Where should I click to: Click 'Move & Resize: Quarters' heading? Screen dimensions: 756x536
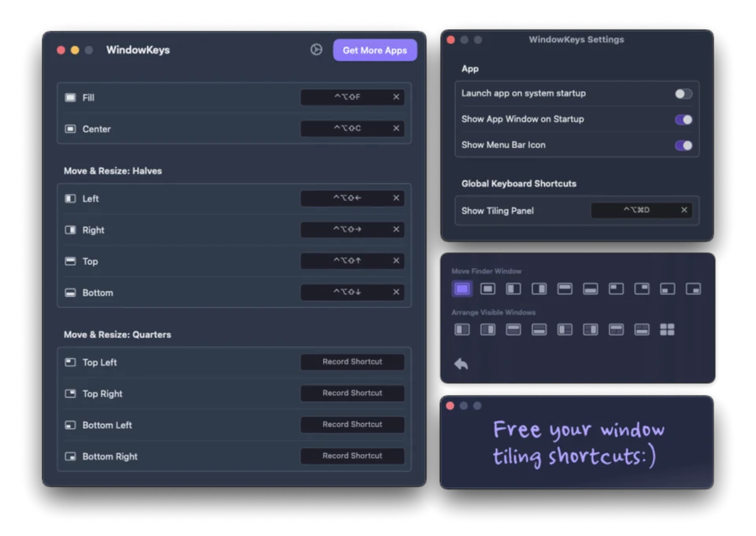[117, 334]
